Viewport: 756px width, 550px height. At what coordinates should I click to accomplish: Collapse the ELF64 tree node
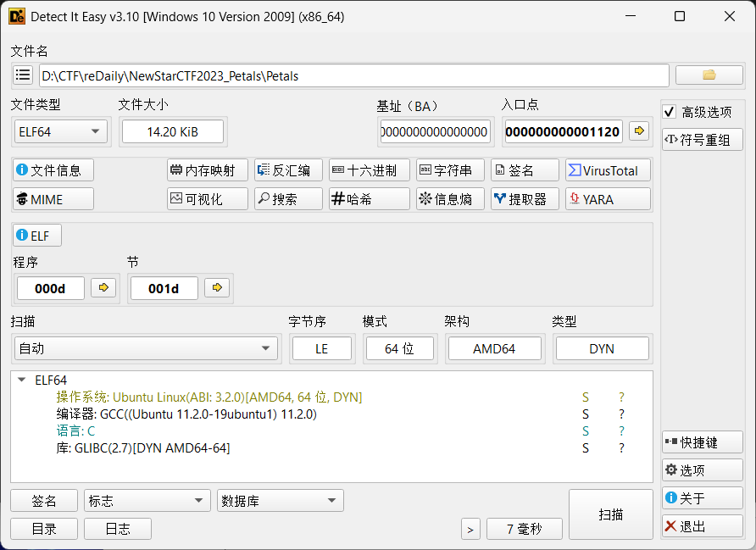pos(22,380)
